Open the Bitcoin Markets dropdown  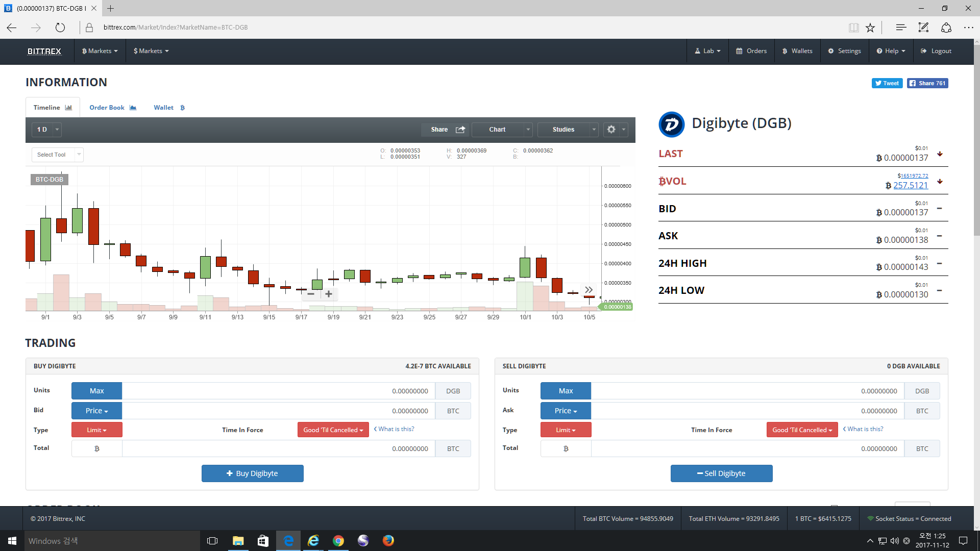100,51
